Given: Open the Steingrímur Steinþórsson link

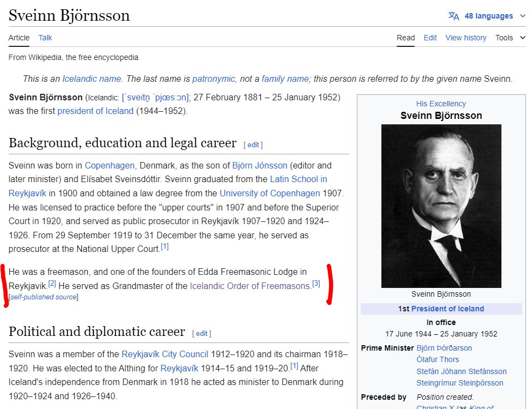Looking at the screenshot, I should (x=460, y=383).
